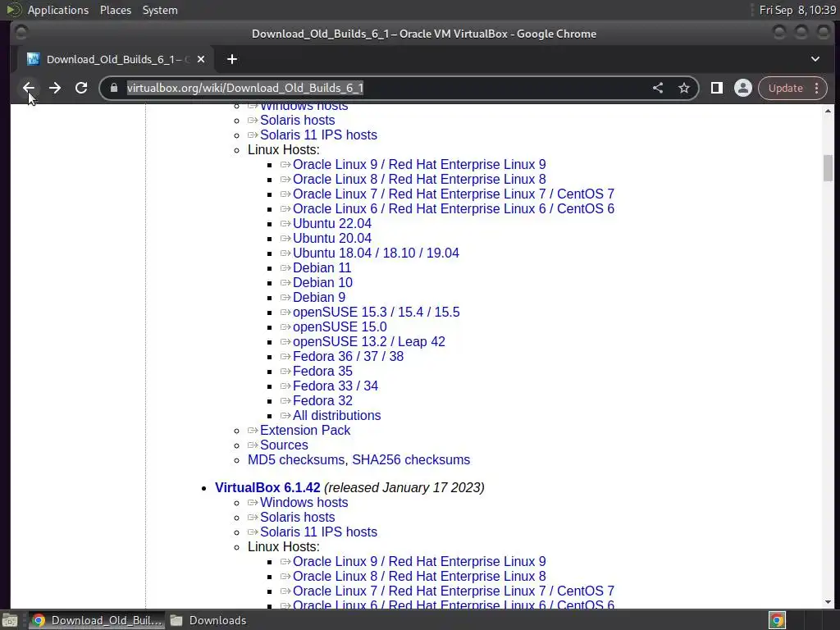
Task: Open Oracle Linux 8 link under 6.1.42
Action: [419, 577]
